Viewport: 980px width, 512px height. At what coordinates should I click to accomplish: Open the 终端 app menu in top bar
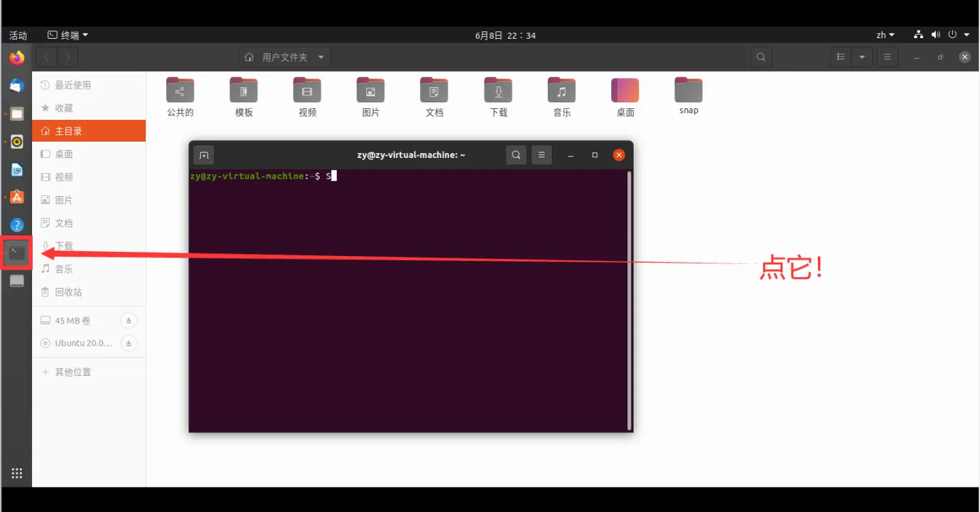(x=68, y=35)
